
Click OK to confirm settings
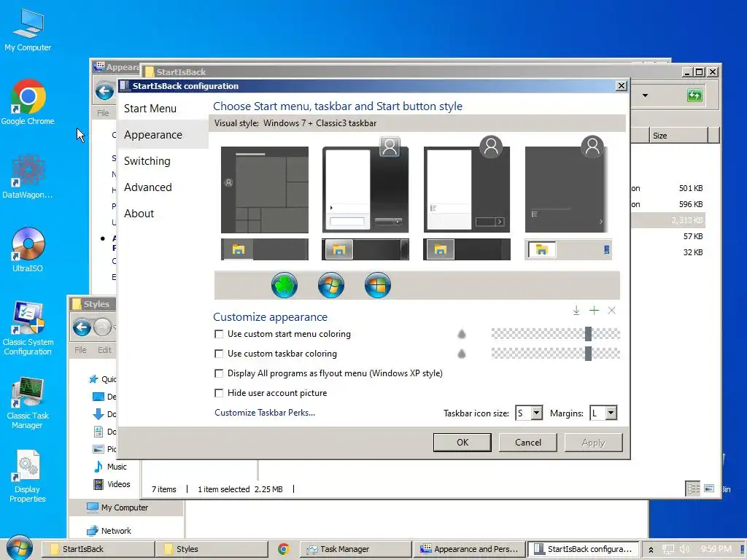click(462, 443)
